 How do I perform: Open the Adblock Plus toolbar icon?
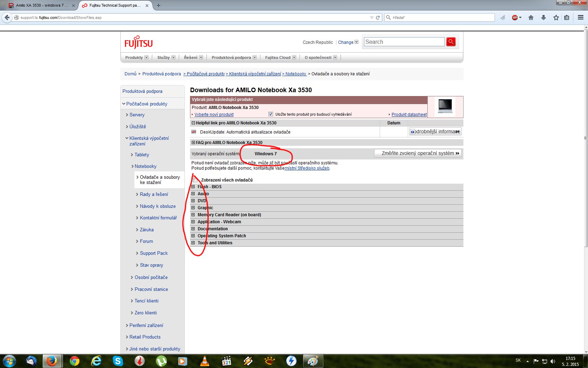(515, 18)
